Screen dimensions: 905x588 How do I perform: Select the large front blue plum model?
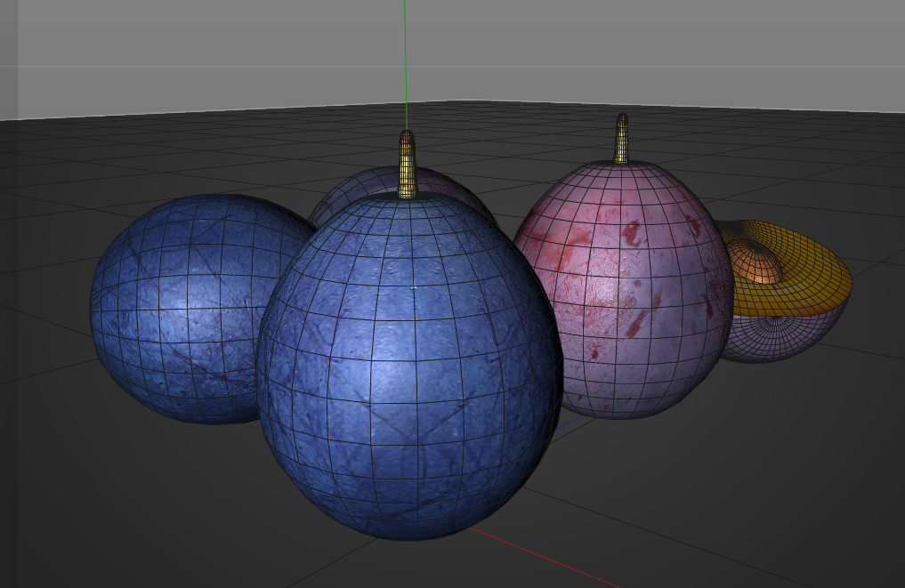pos(408,366)
